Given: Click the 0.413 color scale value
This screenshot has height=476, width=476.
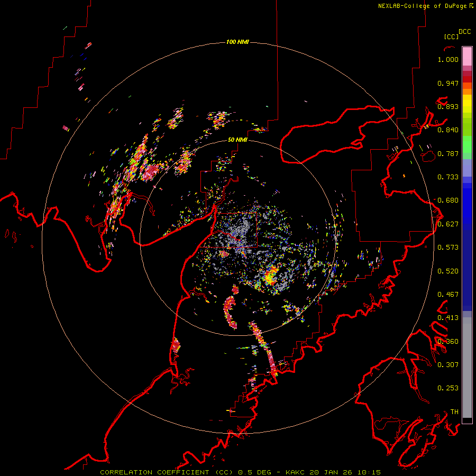Looking at the screenshot, I should [448, 318].
